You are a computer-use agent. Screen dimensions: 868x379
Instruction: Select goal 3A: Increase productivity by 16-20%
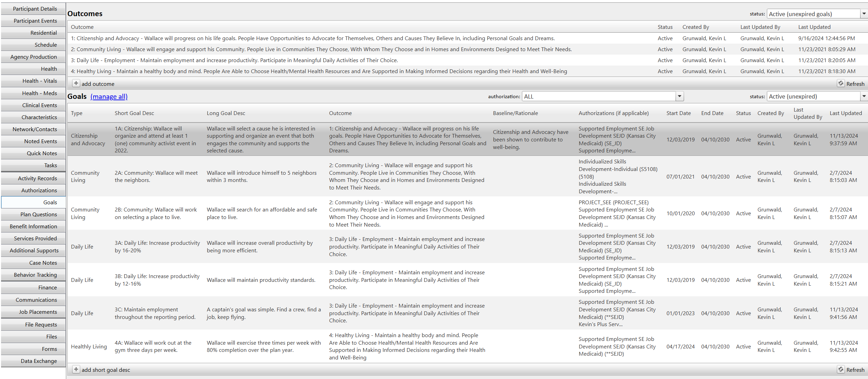coord(467,247)
